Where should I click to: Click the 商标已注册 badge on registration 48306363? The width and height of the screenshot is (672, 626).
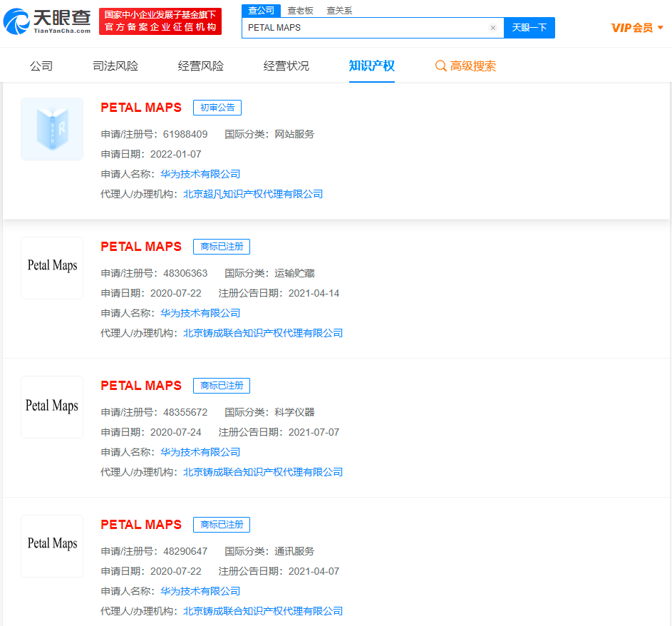[222, 246]
